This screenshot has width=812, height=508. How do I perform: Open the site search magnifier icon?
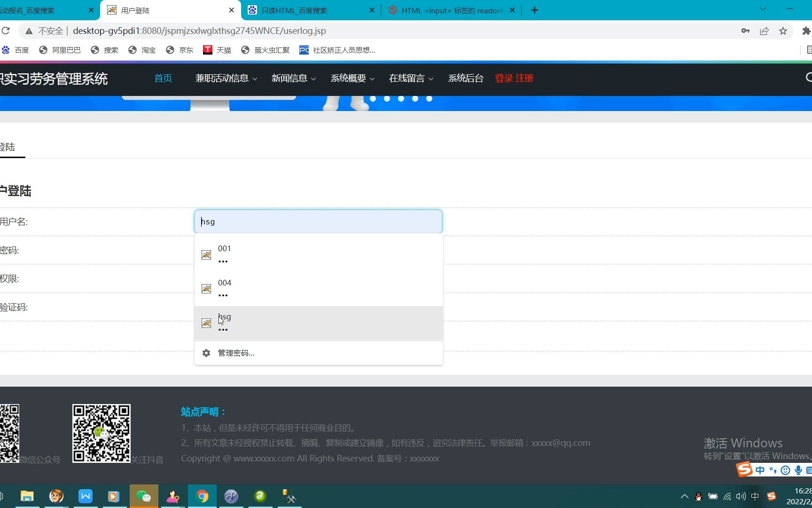tap(808, 78)
